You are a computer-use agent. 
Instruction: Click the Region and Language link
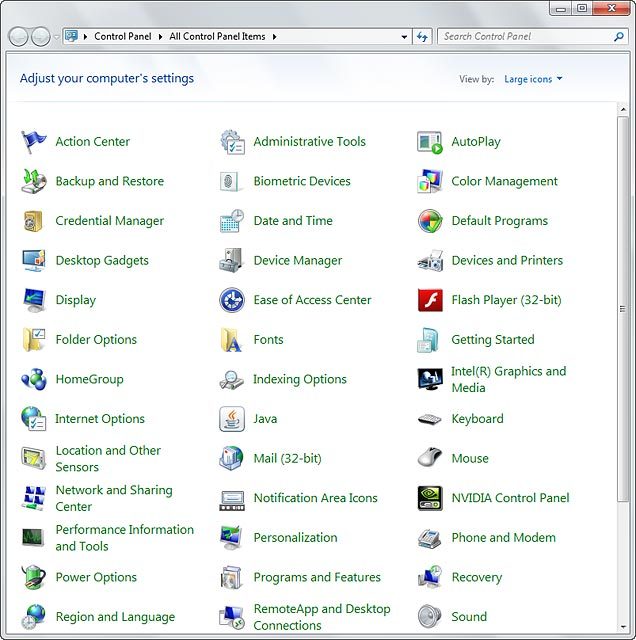pyautogui.click(x=115, y=617)
